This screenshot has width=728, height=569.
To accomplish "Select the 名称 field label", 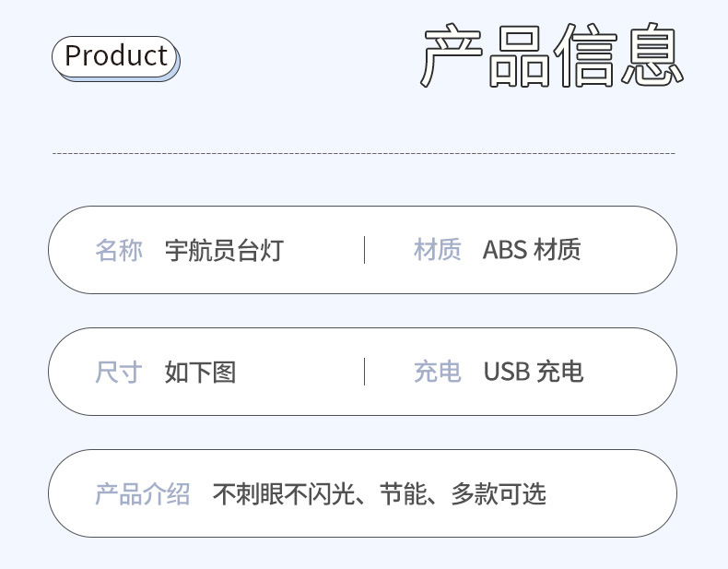I will click(119, 250).
